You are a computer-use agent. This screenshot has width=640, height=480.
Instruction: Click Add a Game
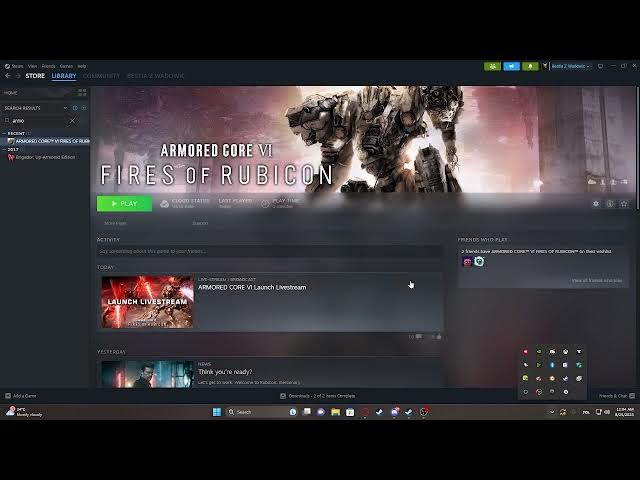(x=20, y=396)
